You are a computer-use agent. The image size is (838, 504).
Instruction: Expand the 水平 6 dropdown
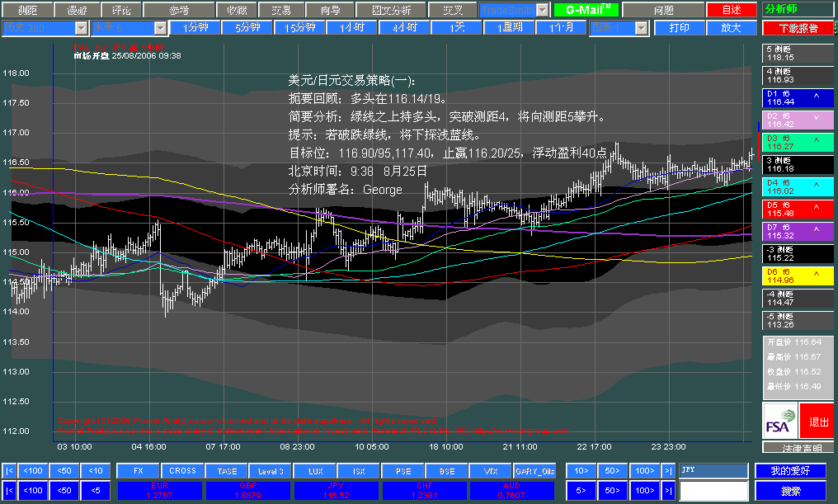coord(160,28)
